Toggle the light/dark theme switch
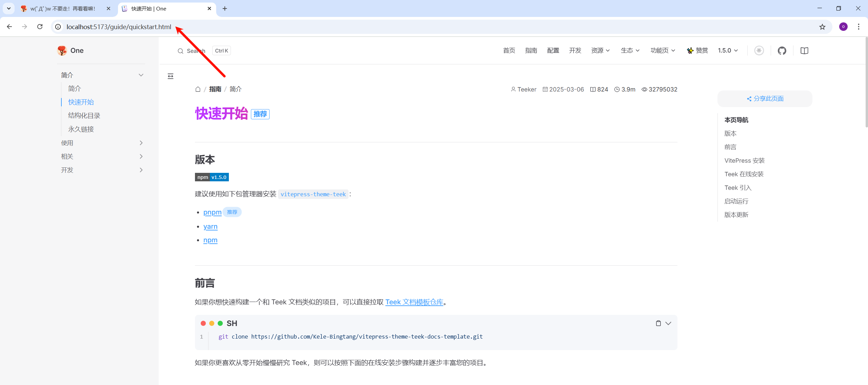Image resolution: width=868 pixels, height=385 pixels. (x=759, y=51)
